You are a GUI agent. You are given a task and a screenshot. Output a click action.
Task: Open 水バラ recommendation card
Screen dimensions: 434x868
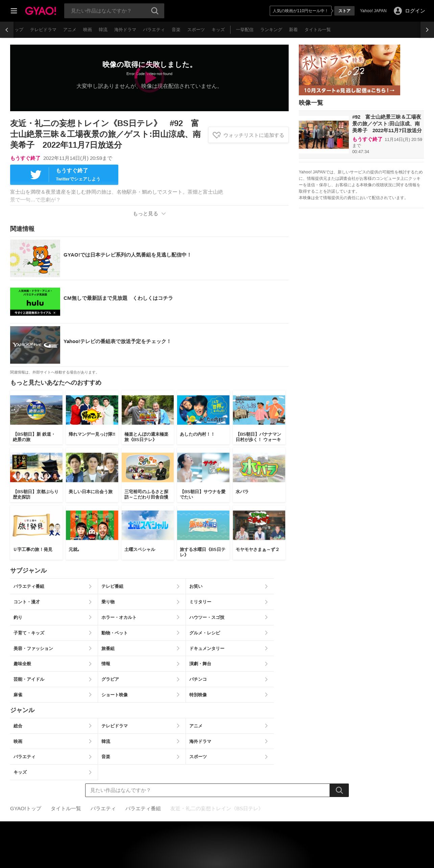[259, 475]
